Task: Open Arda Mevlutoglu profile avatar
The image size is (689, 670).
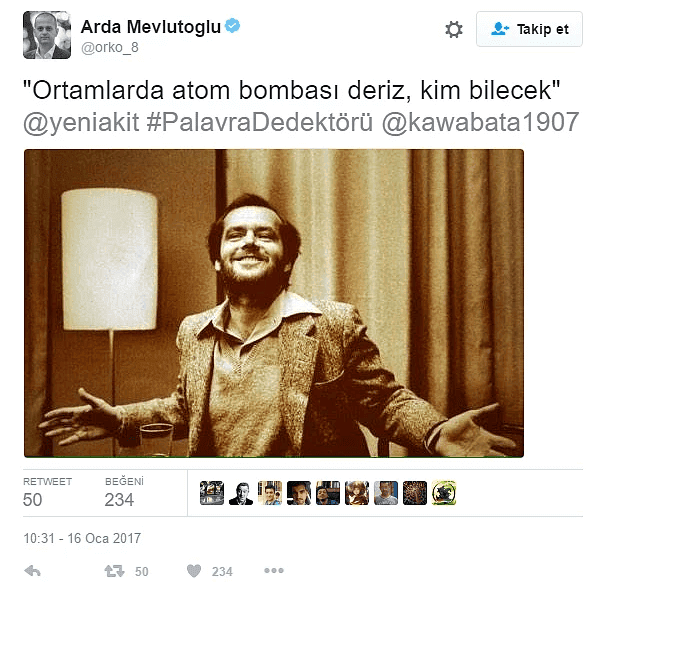Action: coord(47,35)
